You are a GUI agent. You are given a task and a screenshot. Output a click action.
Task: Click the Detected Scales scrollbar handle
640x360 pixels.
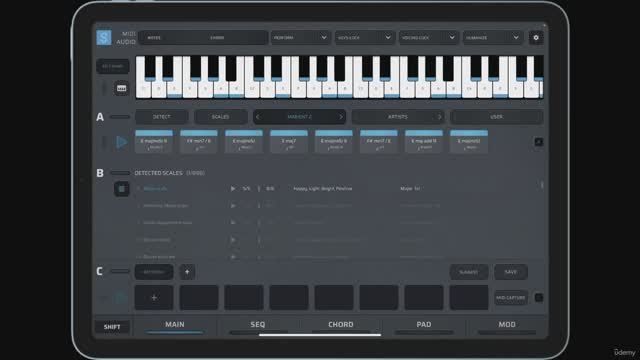pos(542,185)
